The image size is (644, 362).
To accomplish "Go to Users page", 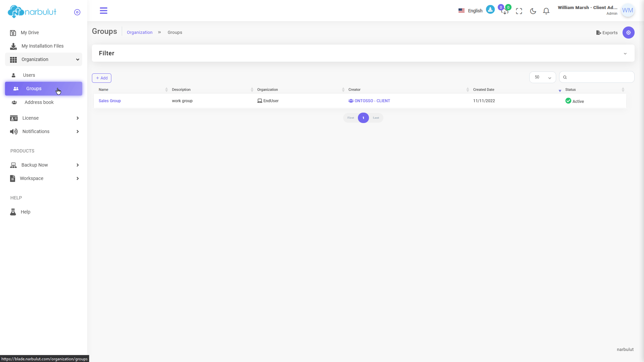I will 44,75.
